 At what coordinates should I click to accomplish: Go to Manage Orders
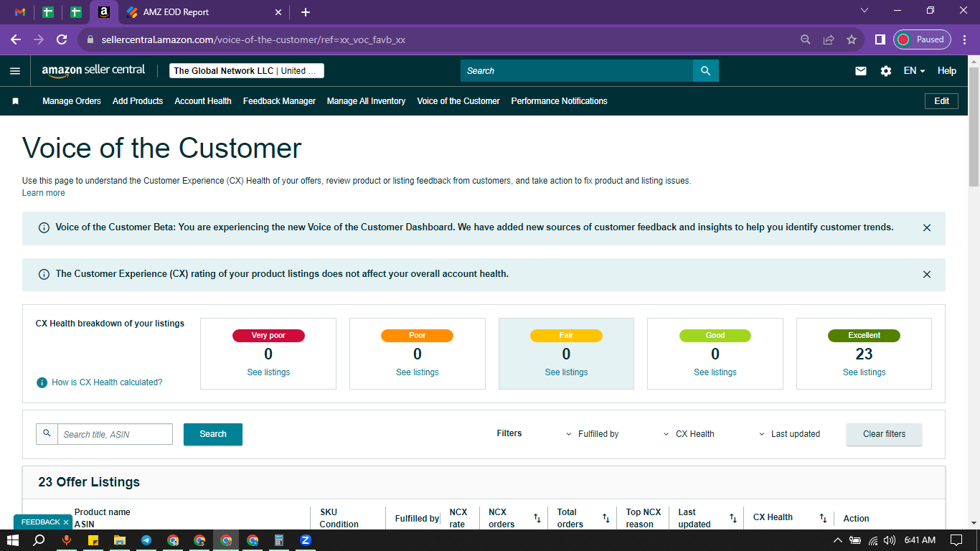(x=72, y=101)
